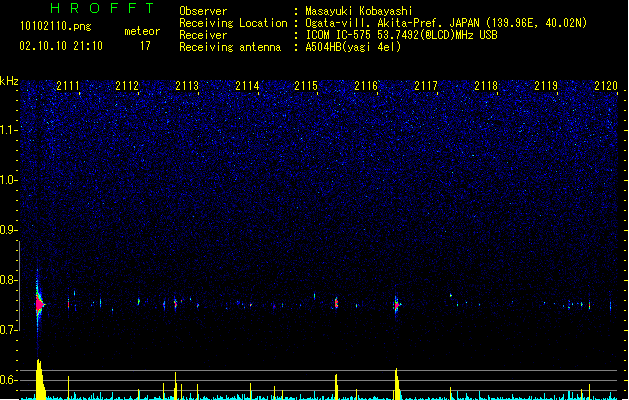This screenshot has height=400, width=629.
Task: Click the 2118 time marker
Action: [486, 86]
